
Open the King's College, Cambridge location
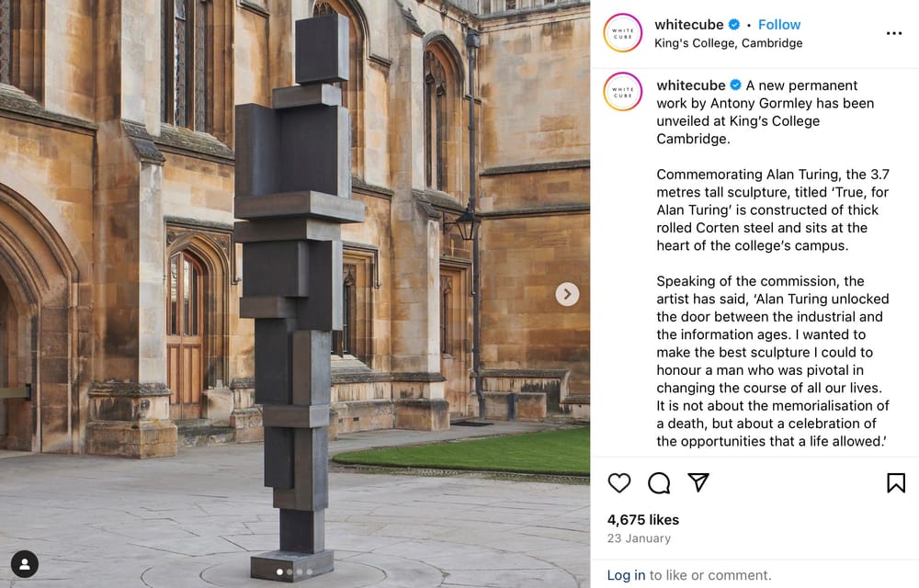pos(728,43)
